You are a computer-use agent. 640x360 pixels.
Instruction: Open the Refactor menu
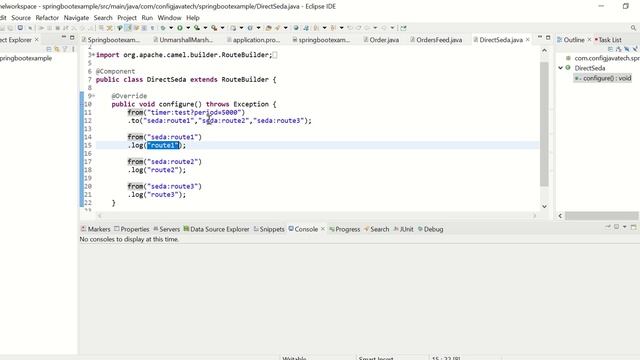pyautogui.click(x=47, y=18)
